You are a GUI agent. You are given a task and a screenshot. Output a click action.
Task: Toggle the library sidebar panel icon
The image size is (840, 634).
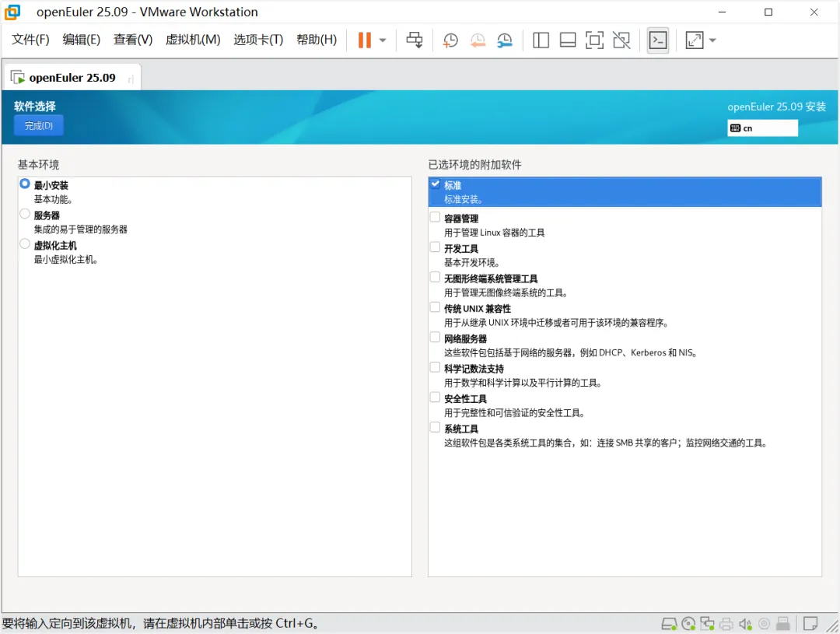(x=541, y=40)
